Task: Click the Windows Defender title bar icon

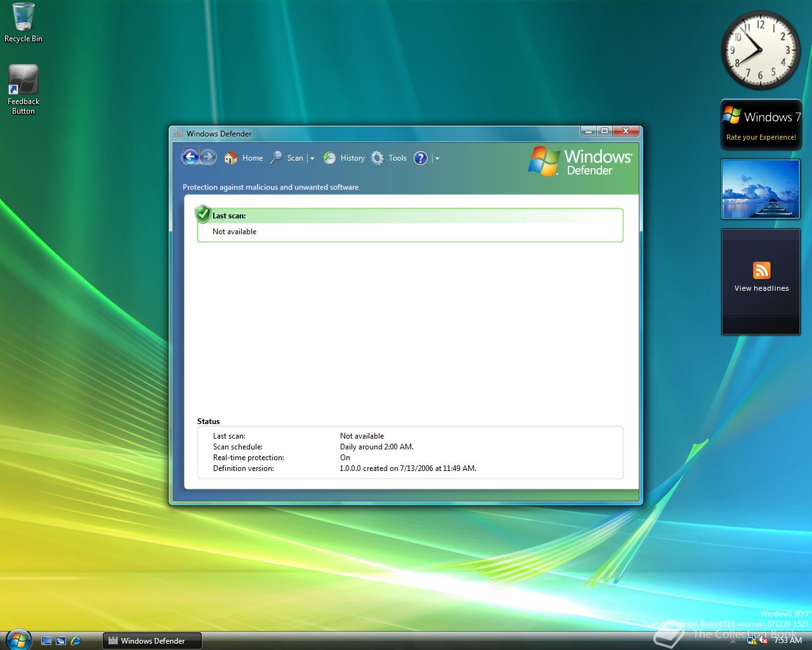Action: [178, 133]
